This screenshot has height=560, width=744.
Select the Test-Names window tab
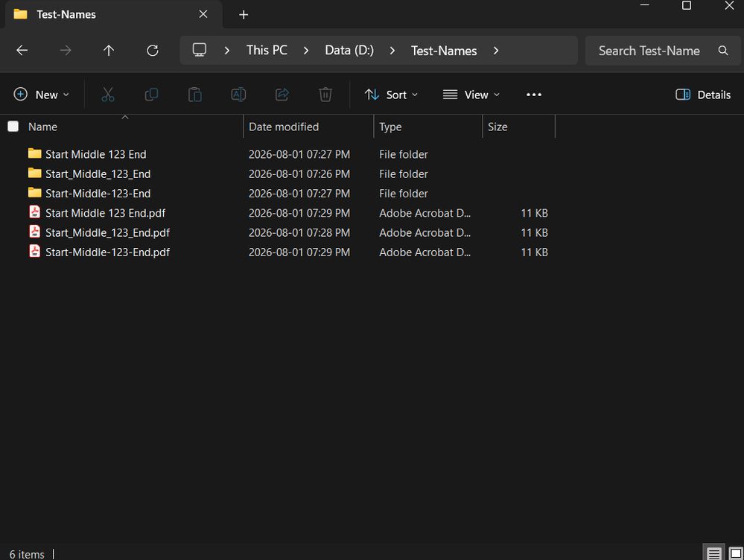(113, 14)
